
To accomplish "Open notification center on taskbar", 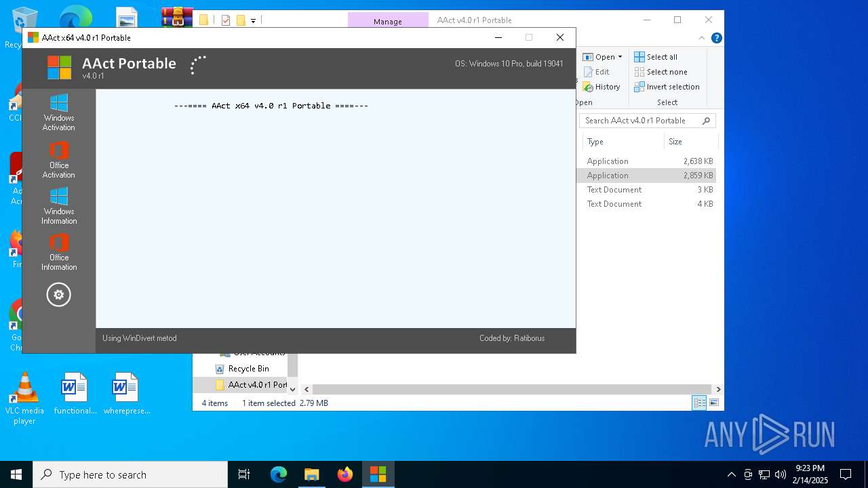I will point(846,474).
